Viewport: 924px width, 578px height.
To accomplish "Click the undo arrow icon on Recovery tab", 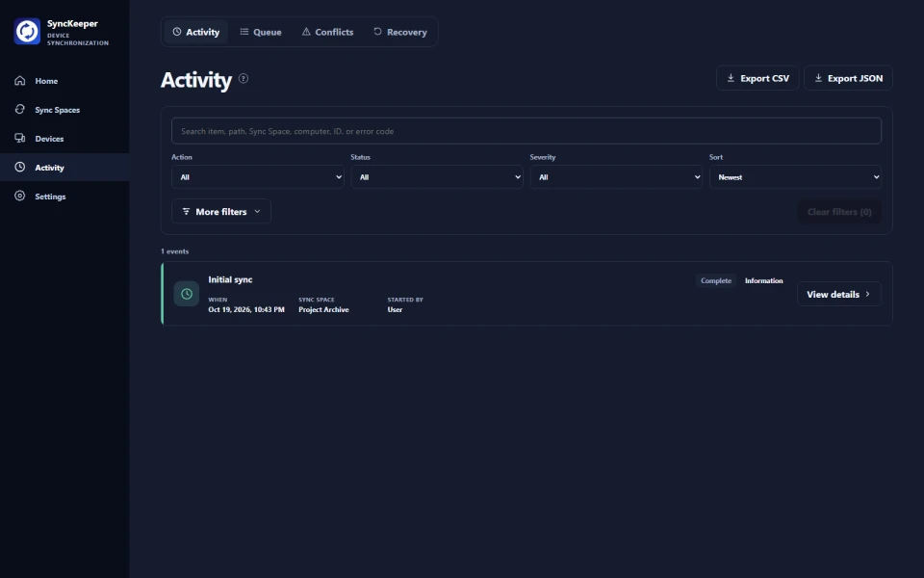I will (x=377, y=31).
